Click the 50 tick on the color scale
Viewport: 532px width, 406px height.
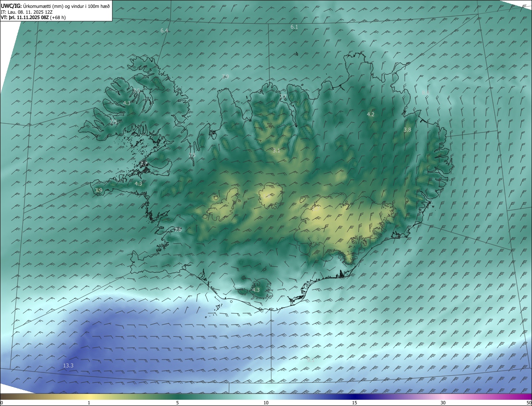(529, 403)
